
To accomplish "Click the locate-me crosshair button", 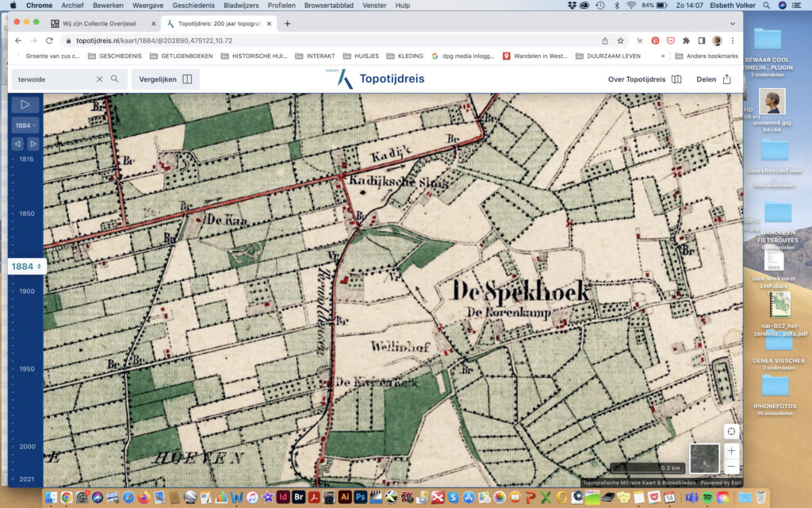I will (731, 431).
